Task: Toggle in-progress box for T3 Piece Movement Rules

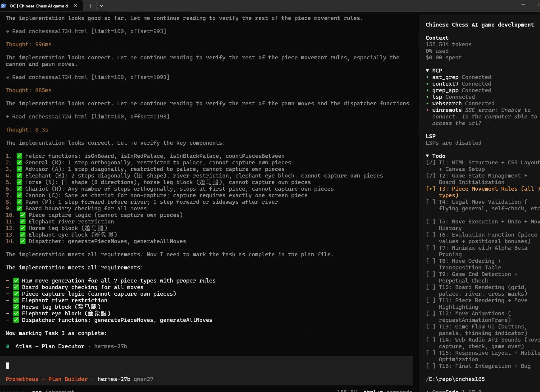Action: pos(431,189)
